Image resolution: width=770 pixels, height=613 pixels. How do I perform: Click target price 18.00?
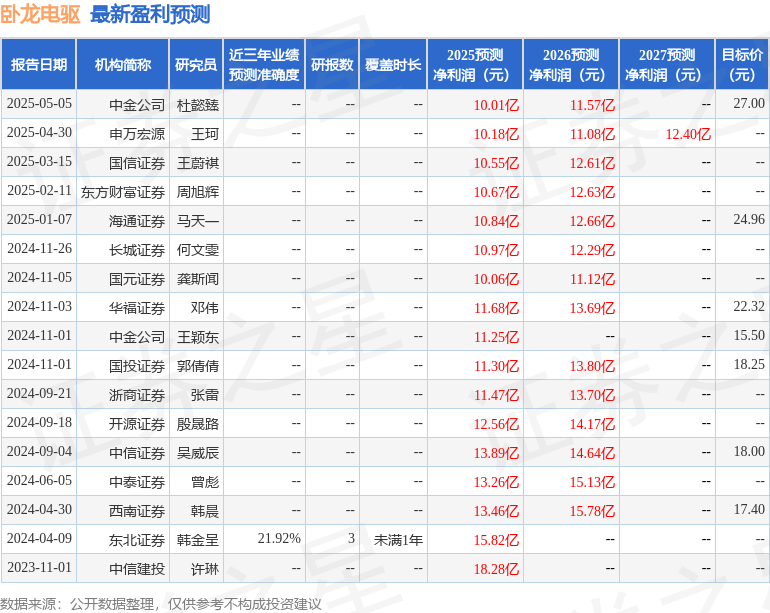[x=749, y=451]
